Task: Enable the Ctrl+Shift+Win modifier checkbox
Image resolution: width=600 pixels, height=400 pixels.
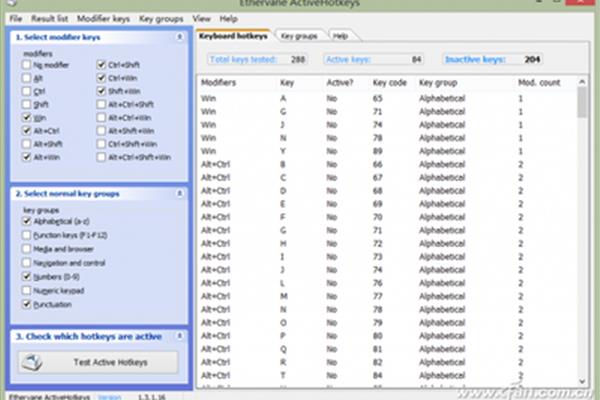Action: (x=101, y=144)
